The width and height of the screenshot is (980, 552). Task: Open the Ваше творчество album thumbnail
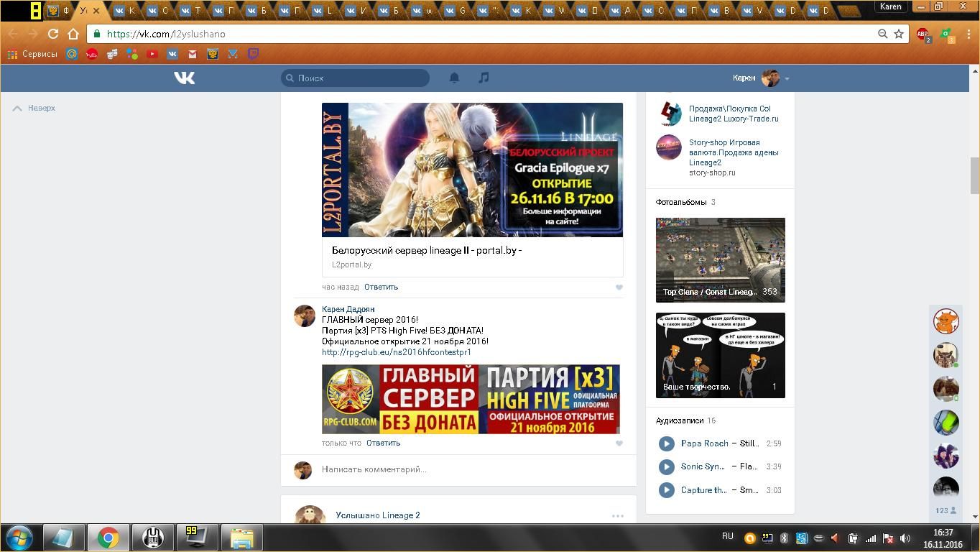pos(721,355)
